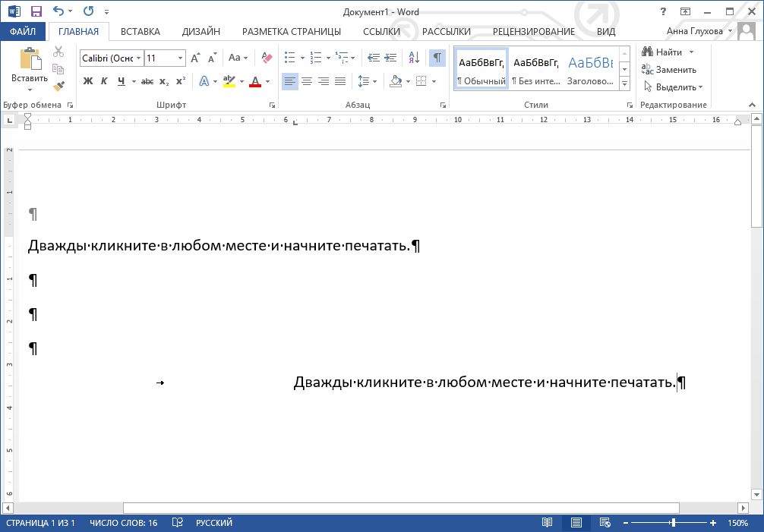Center align the paragraph
The image size is (764, 532).
[x=307, y=81]
